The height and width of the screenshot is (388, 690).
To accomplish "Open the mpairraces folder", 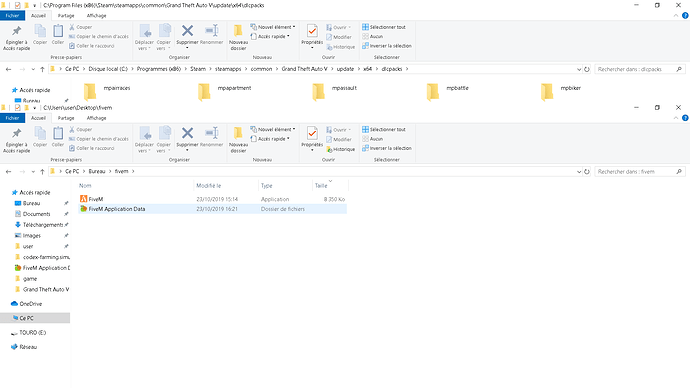I will (107, 92).
